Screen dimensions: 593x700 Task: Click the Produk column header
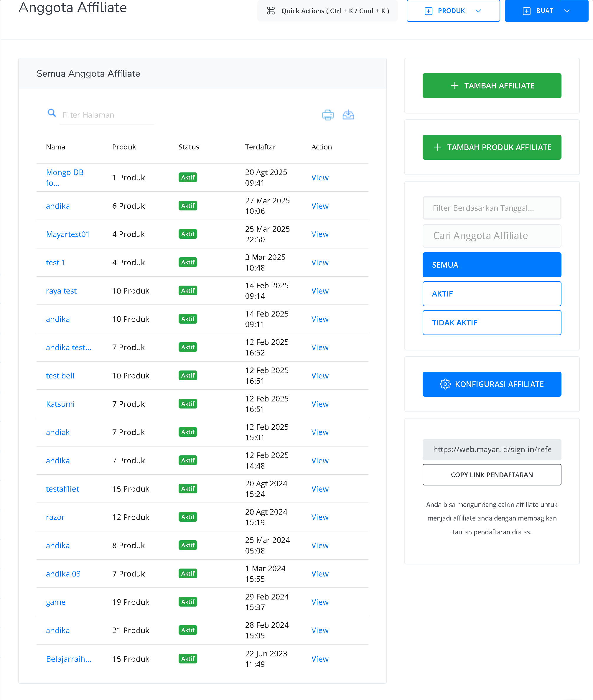tap(124, 147)
